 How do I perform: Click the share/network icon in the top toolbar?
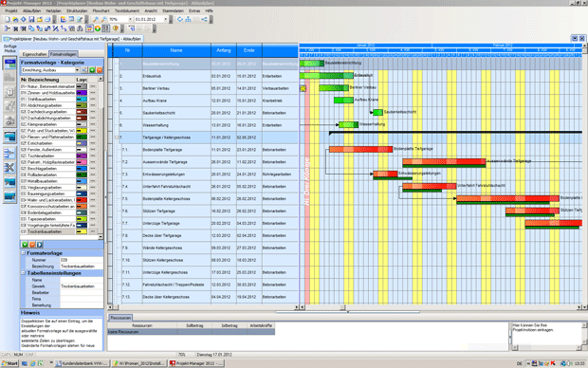pyautogui.click(x=204, y=19)
